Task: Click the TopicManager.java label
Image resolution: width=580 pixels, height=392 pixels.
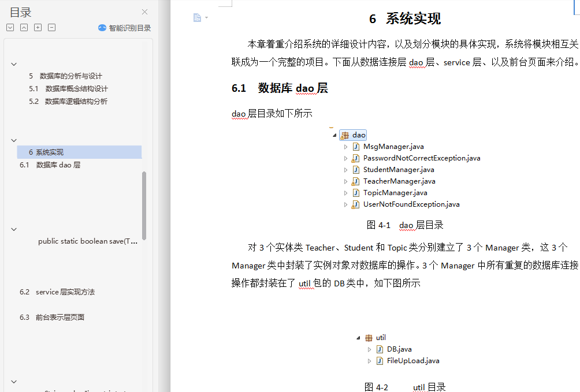Action: coord(395,193)
